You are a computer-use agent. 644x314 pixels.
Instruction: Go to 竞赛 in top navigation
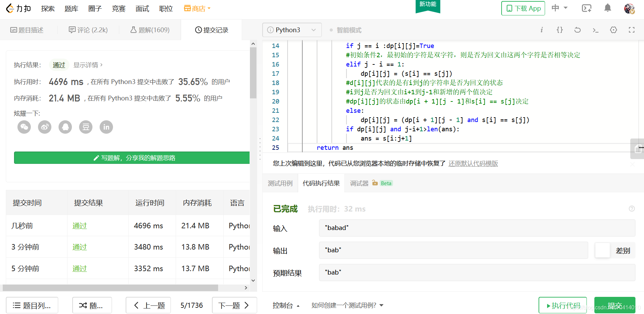pos(119,9)
